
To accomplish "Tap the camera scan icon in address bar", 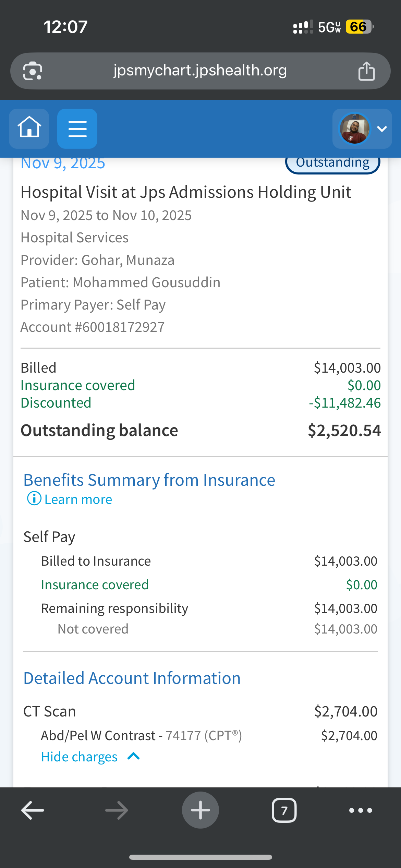I will pyautogui.click(x=33, y=71).
